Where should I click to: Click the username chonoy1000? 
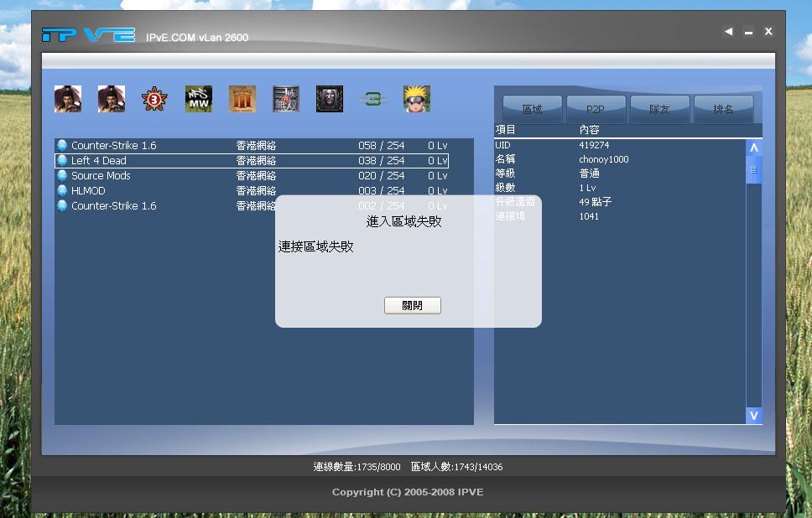click(604, 159)
